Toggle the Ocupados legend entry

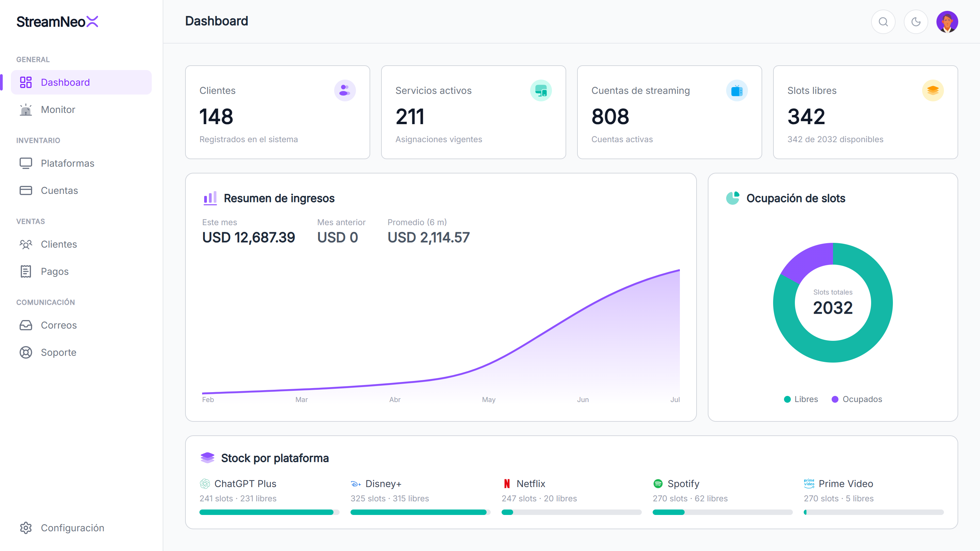(x=857, y=399)
